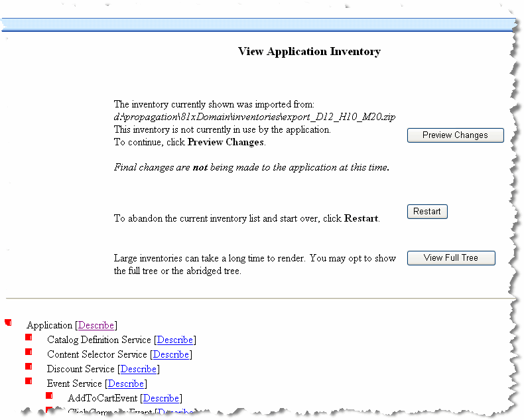Select the Content Selector Service node text
524x420 pixels.
97,354
